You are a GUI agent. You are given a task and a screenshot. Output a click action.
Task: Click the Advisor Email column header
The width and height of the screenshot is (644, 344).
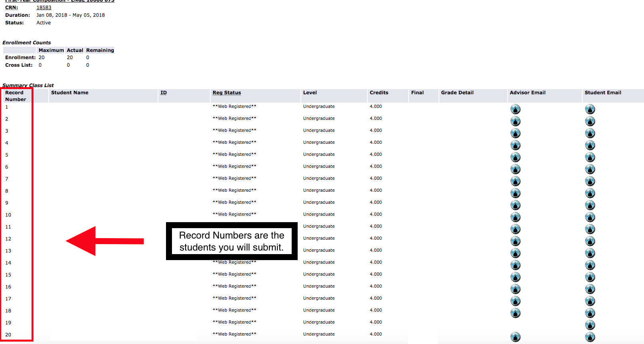click(527, 93)
